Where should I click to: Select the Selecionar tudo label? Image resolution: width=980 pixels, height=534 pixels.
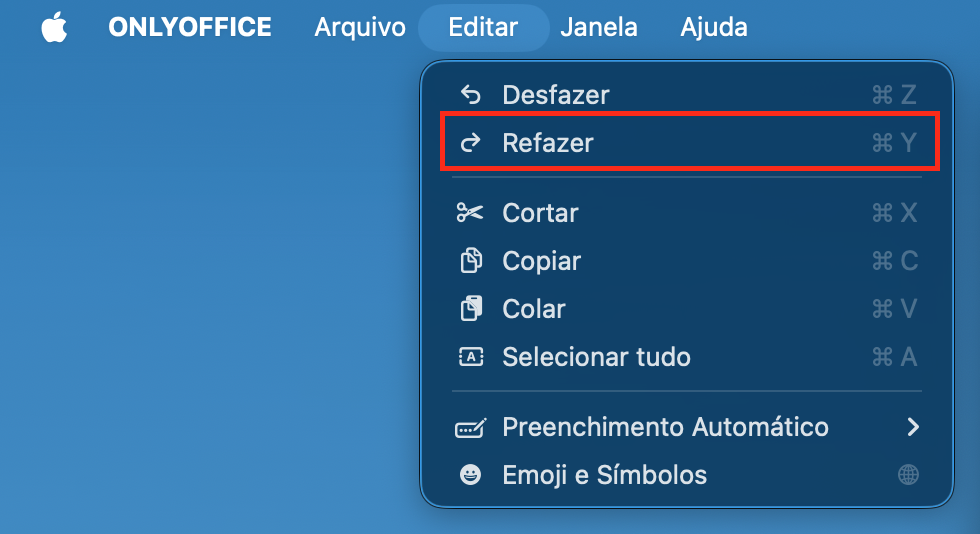coord(596,357)
